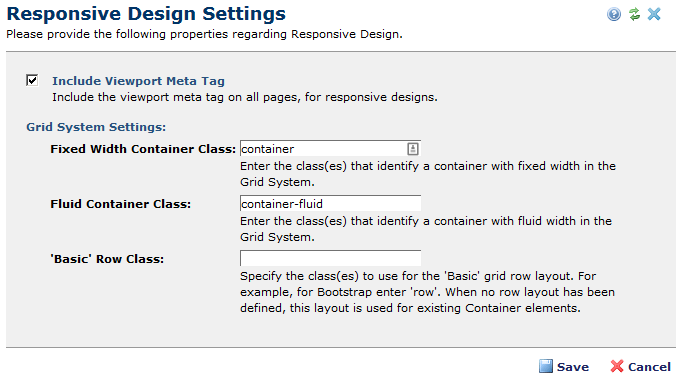Click the green refresh arrows icon
The height and width of the screenshot is (384, 686).
coord(634,14)
